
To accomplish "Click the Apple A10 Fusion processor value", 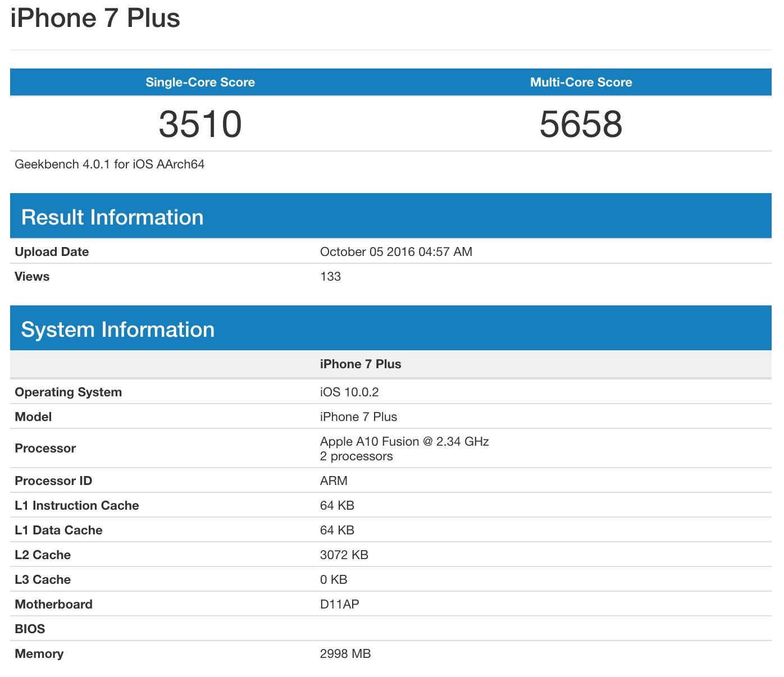I will click(x=404, y=442).
